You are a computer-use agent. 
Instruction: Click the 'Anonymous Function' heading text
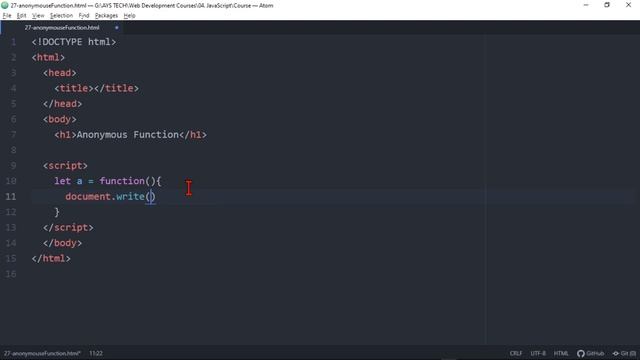(x=127, y=135)
